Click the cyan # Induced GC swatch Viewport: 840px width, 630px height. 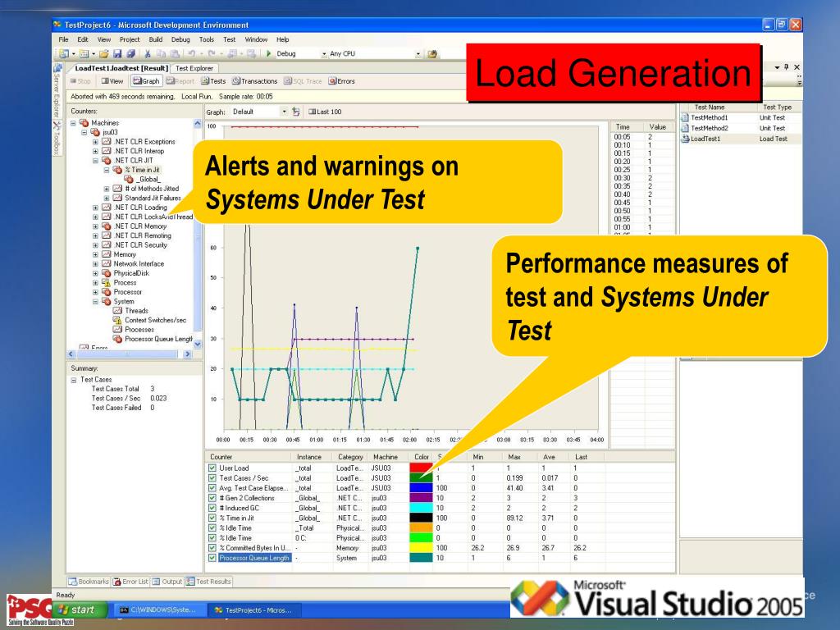[421, 508]
